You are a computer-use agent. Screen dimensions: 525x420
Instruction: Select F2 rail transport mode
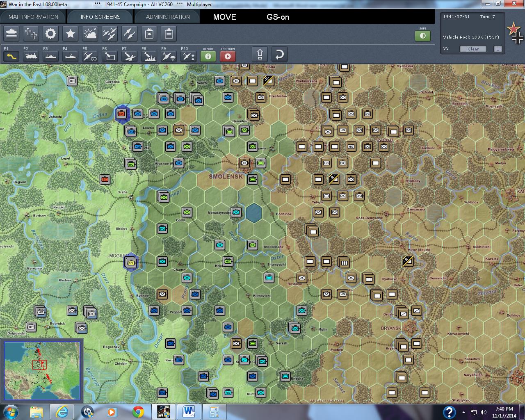click(x=31, y=56)
